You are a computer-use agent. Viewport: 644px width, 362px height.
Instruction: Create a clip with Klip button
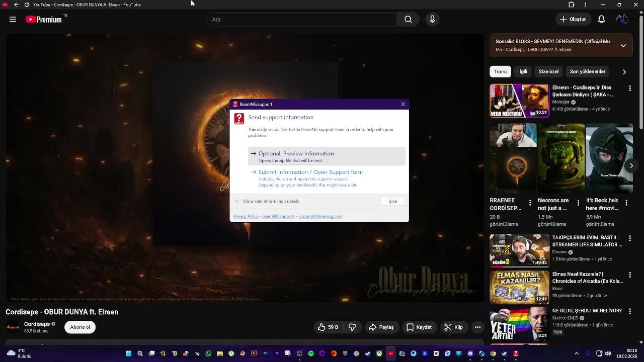click(x=453, y=327)
